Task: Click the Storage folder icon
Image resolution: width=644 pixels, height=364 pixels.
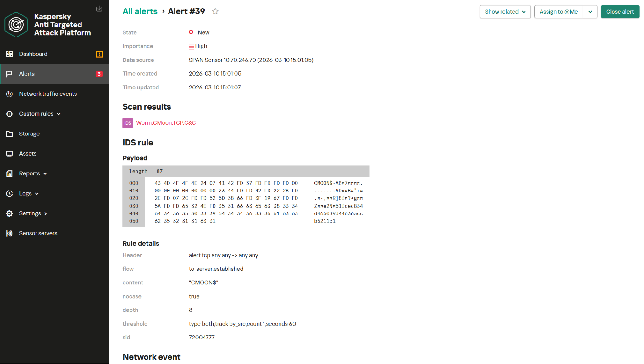Action: pos(9,134)
